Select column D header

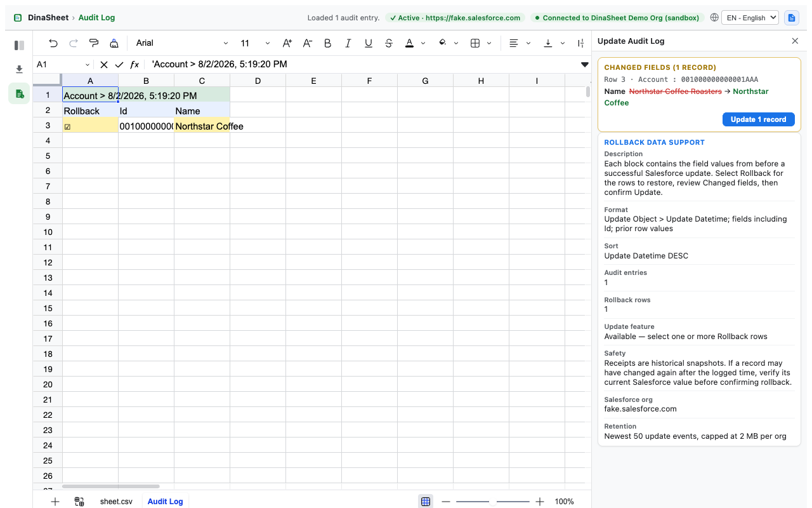(258, 81)
